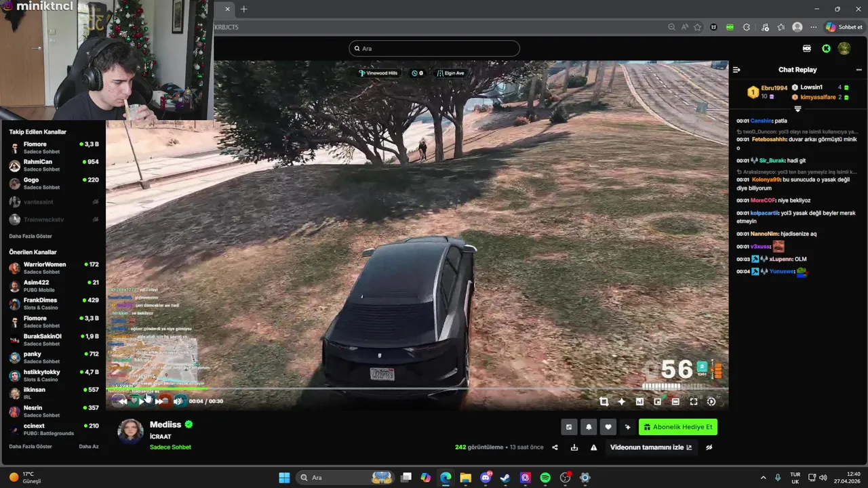Switch to theater mode in player

coord(675,401)
